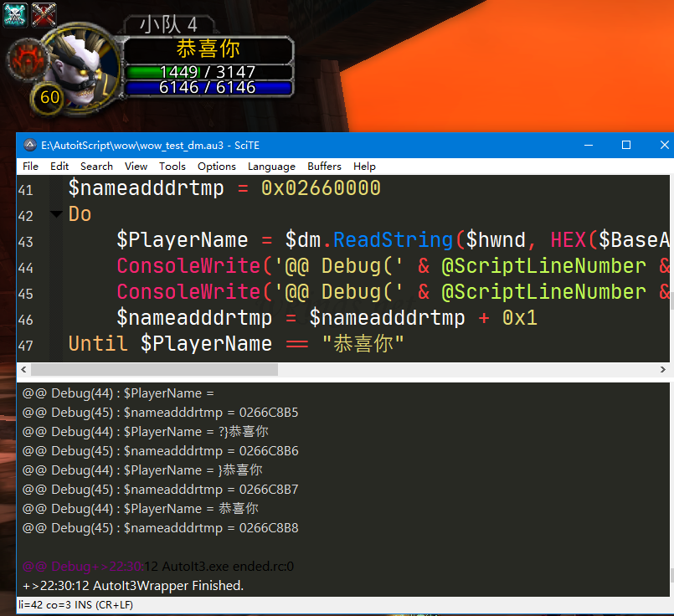Click output line with 0266C8B6

click(x=160, y=451)
